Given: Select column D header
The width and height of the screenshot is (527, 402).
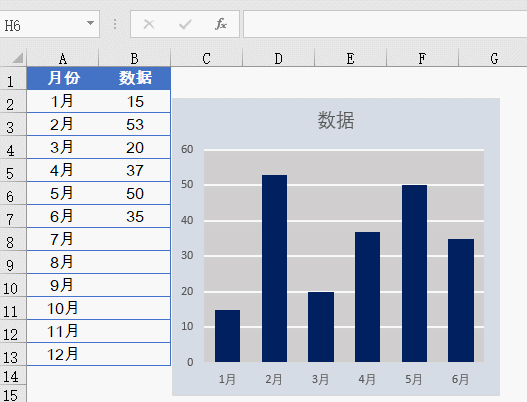Looking at the screenshot, I should click(x=279, y=58).
